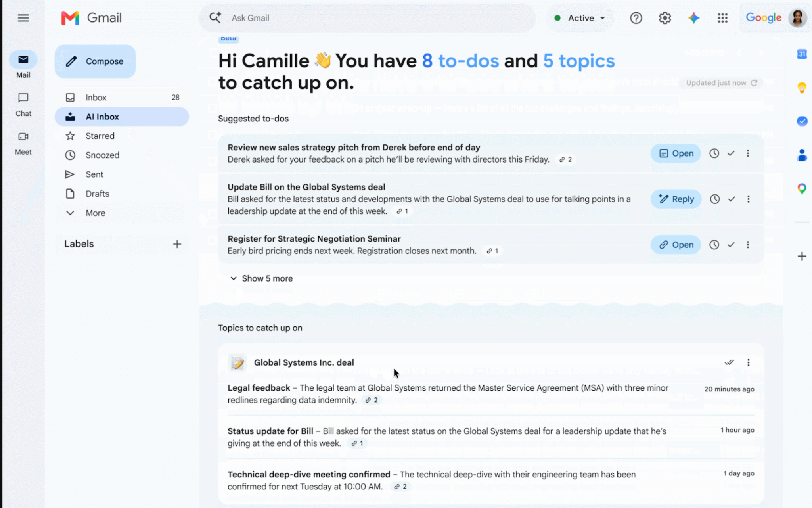Get add-ons with the side panel plus
The width and height of the screenshot is (812, 508).
[x=802, y=256]
